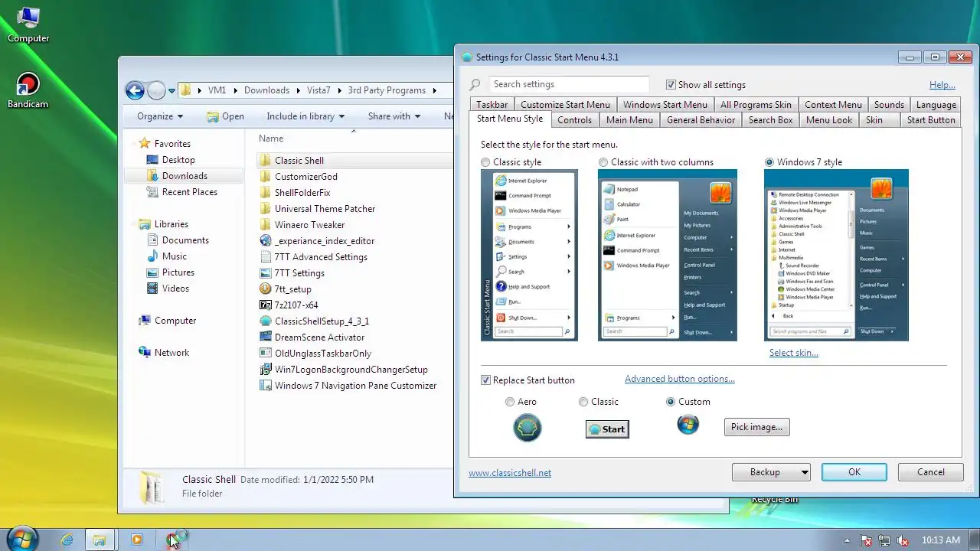This screenshot has height=551, width=980.
Task: Click the Pick image button
Action: [756, 427]
